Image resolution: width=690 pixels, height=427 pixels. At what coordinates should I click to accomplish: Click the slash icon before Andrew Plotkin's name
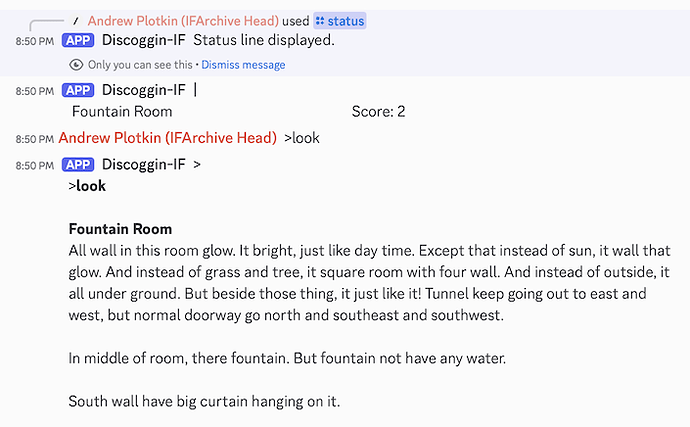click(76, 20)
